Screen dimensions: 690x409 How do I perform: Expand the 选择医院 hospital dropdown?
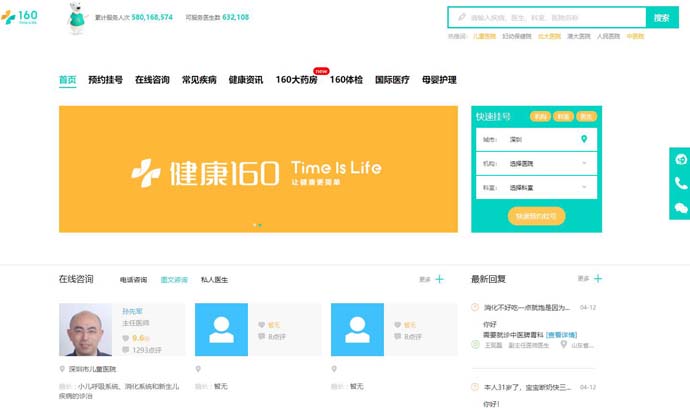pos(536,163)
